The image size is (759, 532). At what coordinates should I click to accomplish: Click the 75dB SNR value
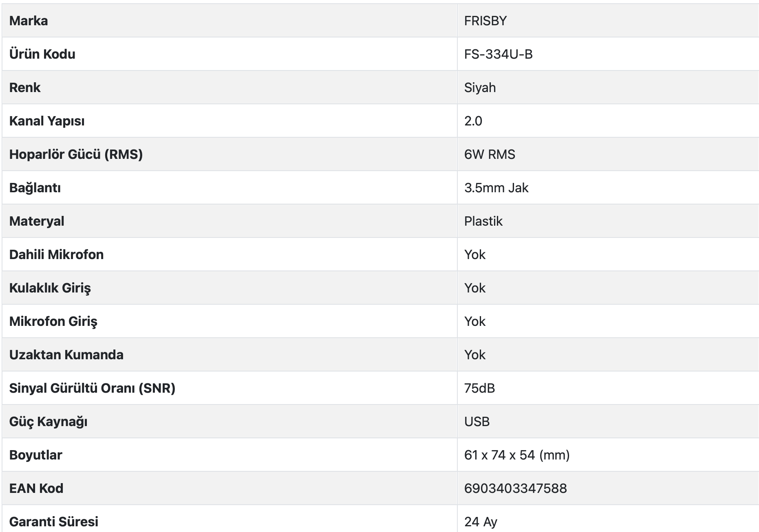[x=479, y=388]
